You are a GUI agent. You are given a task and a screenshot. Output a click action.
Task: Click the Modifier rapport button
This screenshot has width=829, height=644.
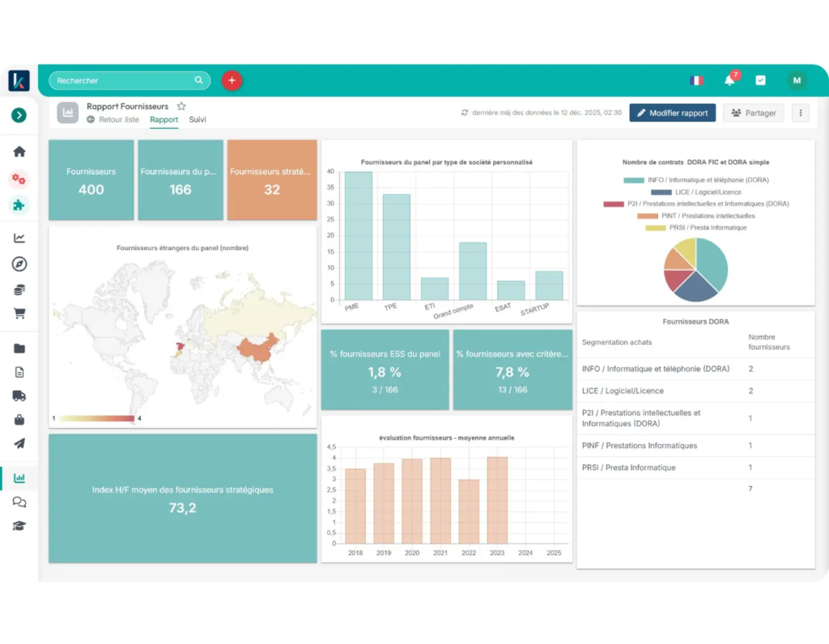[672, 113]
